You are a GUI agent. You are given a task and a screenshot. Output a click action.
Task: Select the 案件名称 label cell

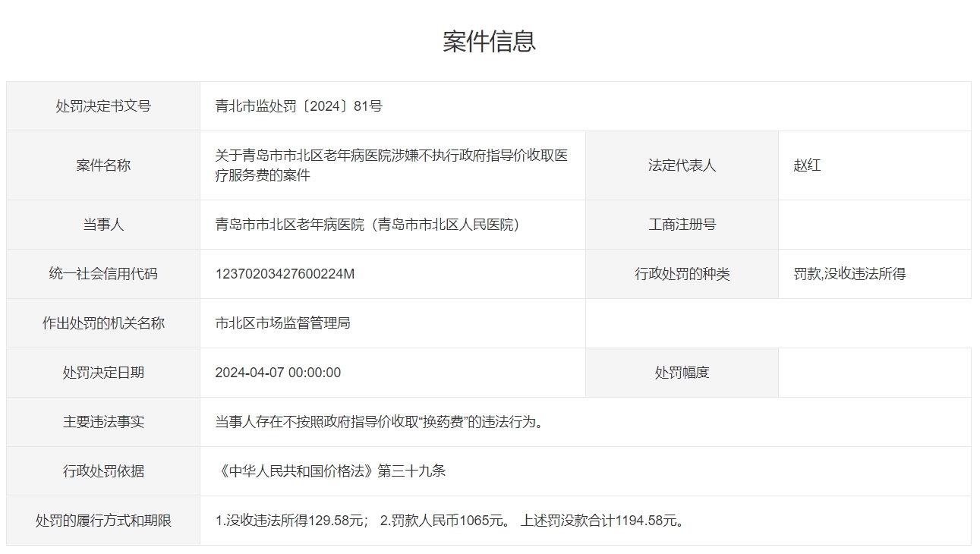point(103,165)
